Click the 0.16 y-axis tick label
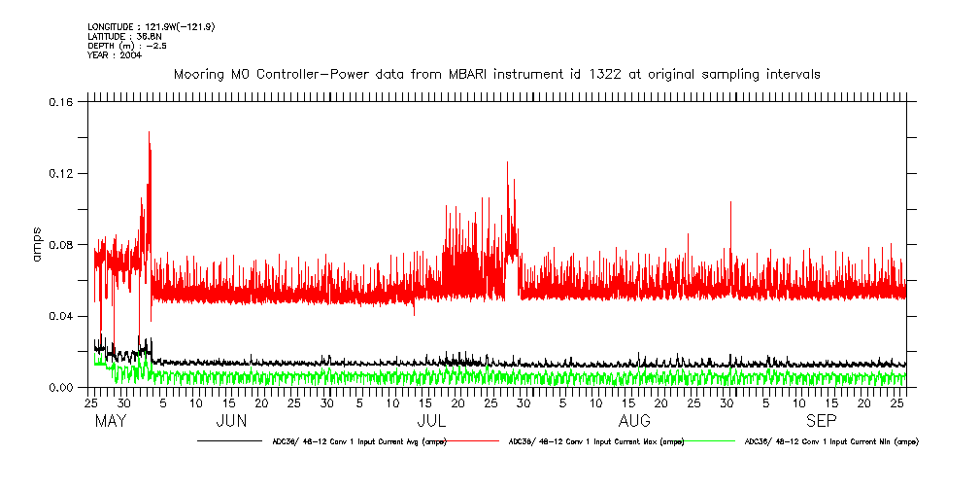The image size is (980, 490). point(62,102)
